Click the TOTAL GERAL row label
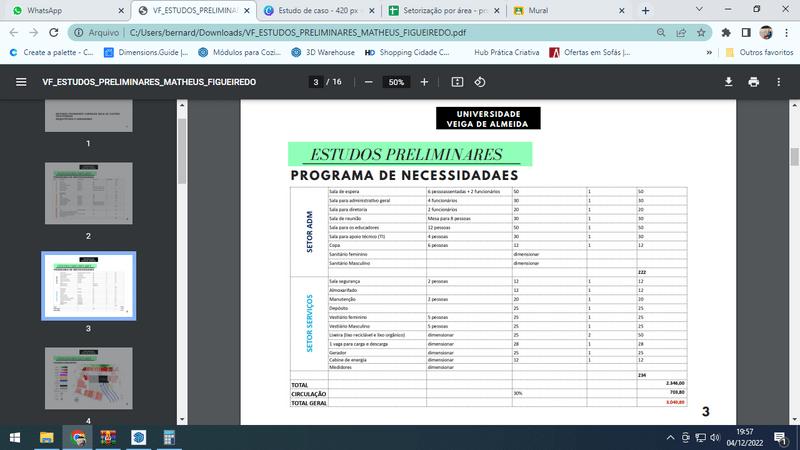Viewport: 800px width, 450px height. click(309, 403)
